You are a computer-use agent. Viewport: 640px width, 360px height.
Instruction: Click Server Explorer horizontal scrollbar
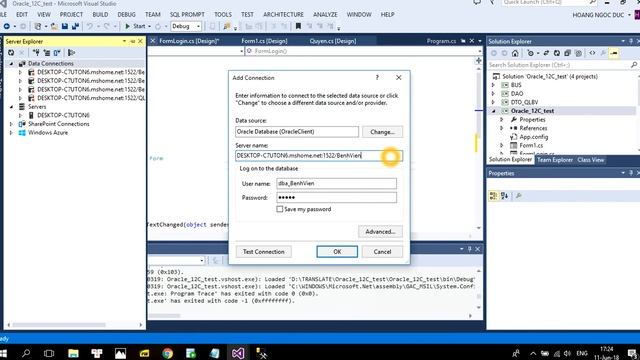[x=59, y=325]
